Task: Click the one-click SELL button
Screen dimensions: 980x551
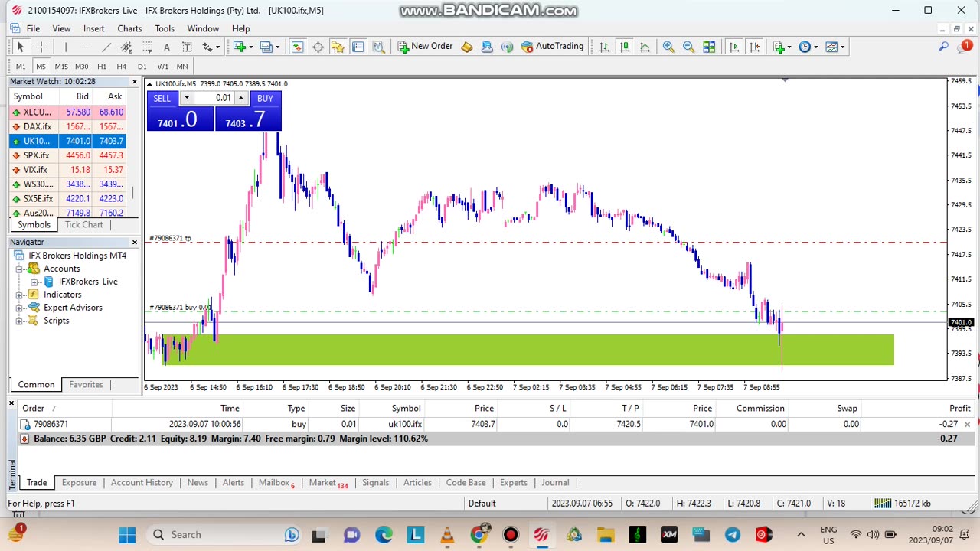Action: pyautogui.click(x=162, y=98)
